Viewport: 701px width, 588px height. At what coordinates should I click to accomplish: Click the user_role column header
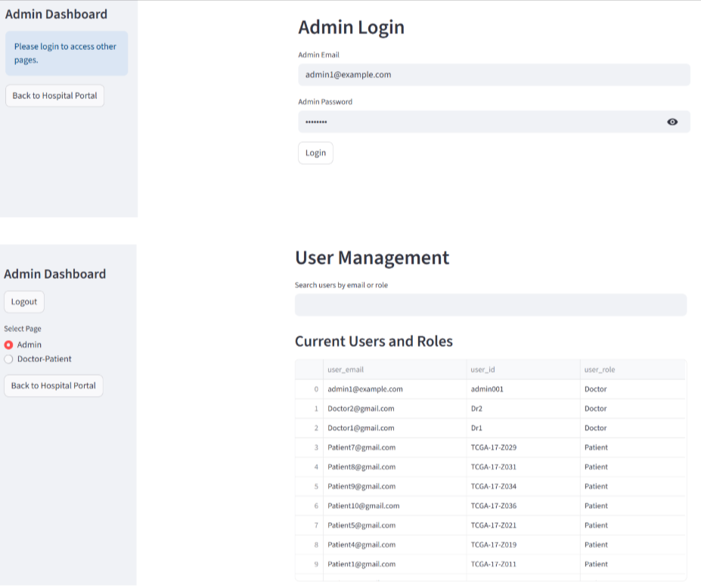(633, 370)
